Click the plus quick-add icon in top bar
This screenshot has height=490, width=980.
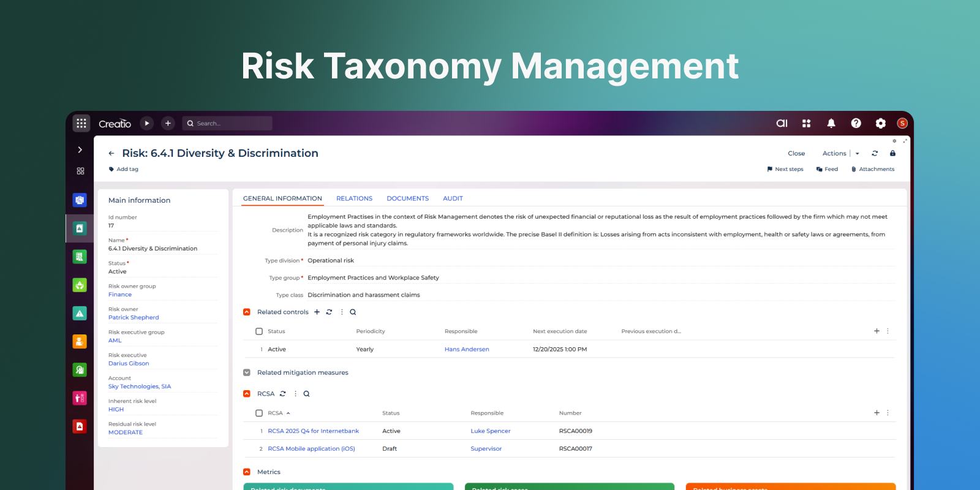pyautogui.click(x=168, y=123)
